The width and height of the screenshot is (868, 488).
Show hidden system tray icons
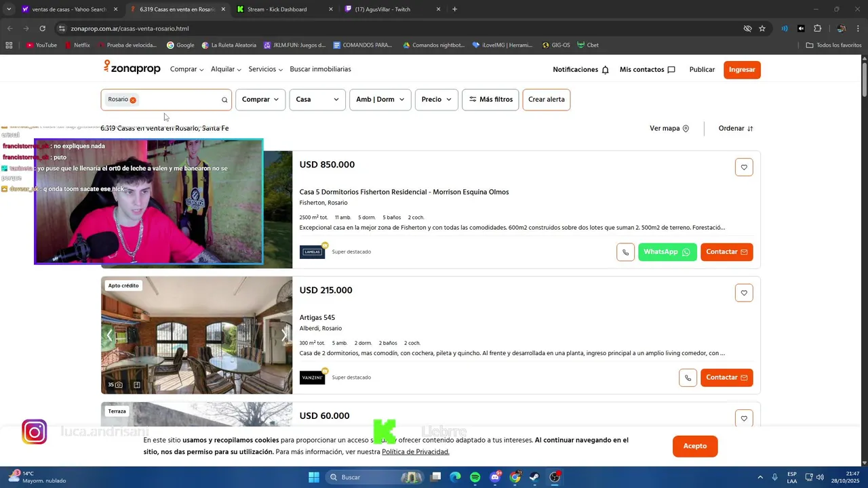pos(759,477)
